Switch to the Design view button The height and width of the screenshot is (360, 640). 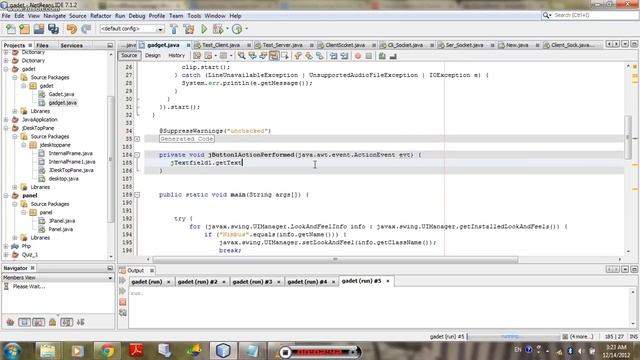point(153,56)
